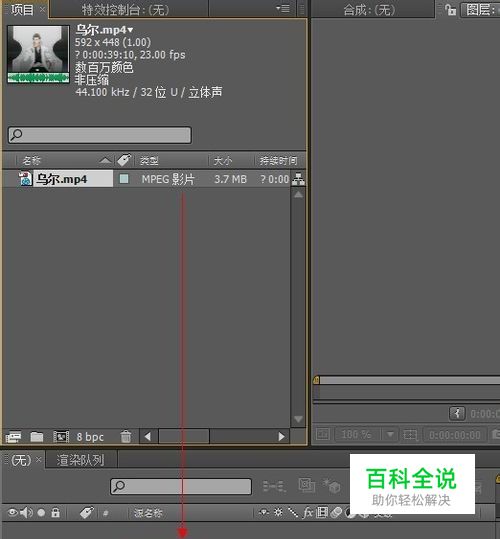Click the Project panel left arrow
500x539 pixels.
coord(148,437)
